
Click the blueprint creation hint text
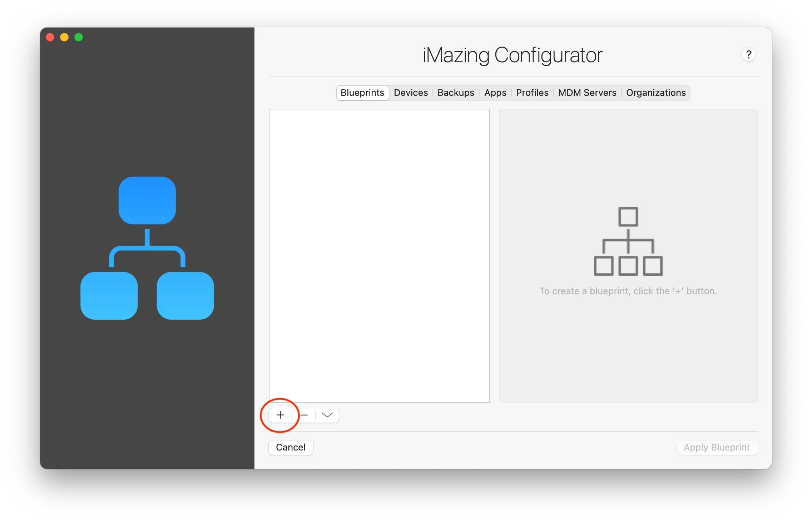point(628,291)
